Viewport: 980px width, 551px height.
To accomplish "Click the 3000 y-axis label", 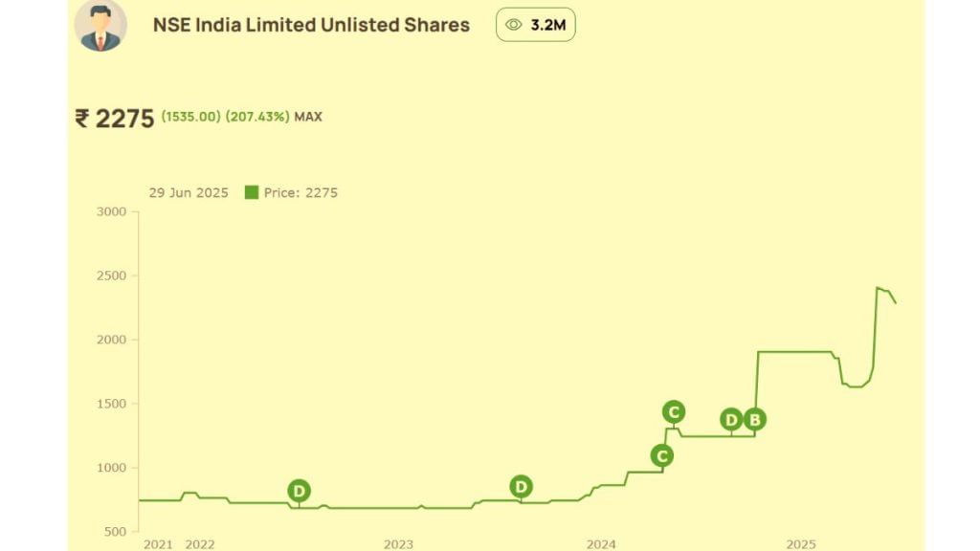I will [x=111, y=211].
